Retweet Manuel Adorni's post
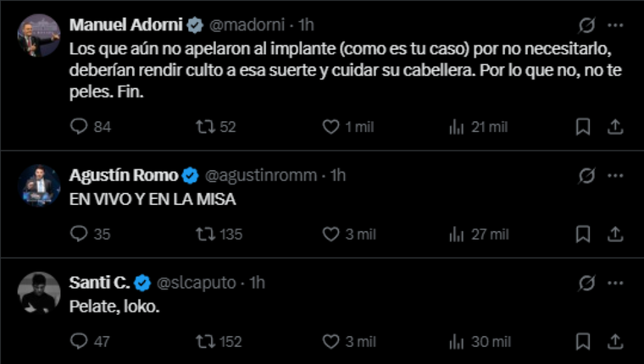 (203, 127)
